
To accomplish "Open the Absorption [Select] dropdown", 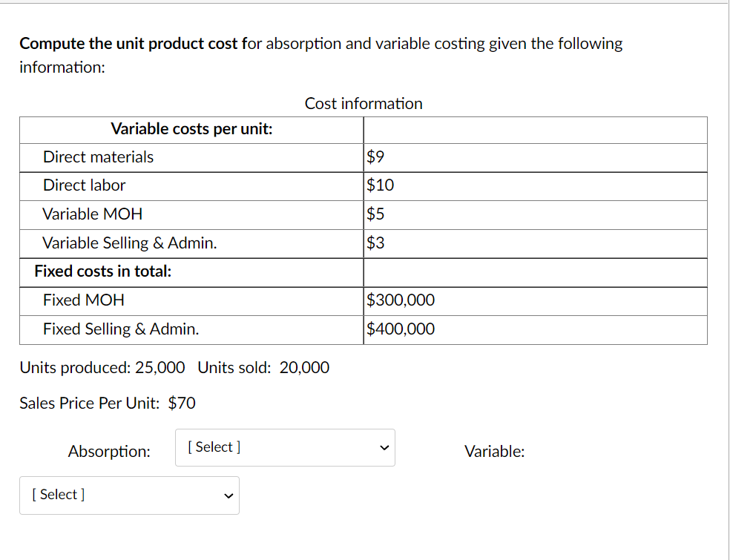I will (x=285, y=447).
